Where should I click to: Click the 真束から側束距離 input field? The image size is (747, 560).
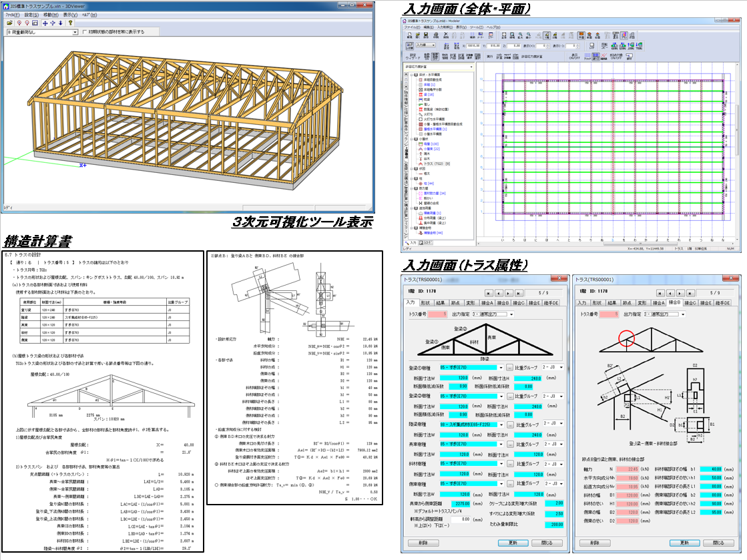click(460, 503)
